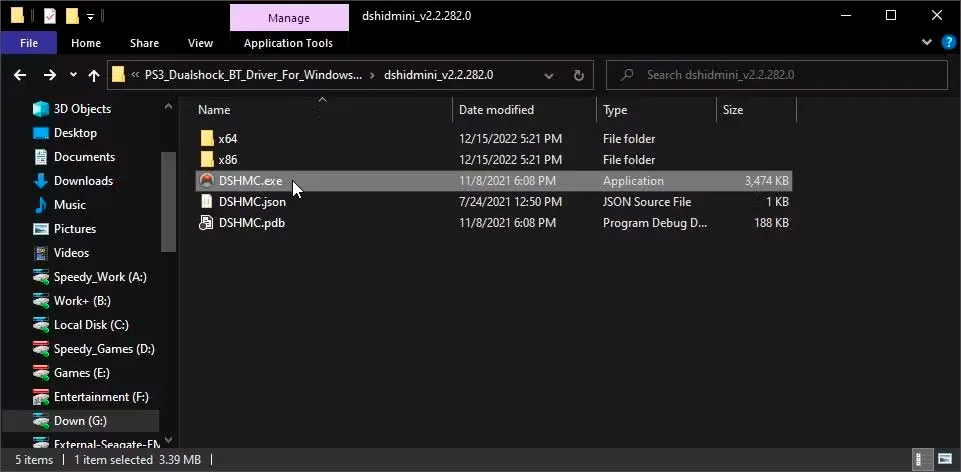This screenshot has height=472, width=961.
Task: Open the Application Tools tab
Action: tap(288, 43)
